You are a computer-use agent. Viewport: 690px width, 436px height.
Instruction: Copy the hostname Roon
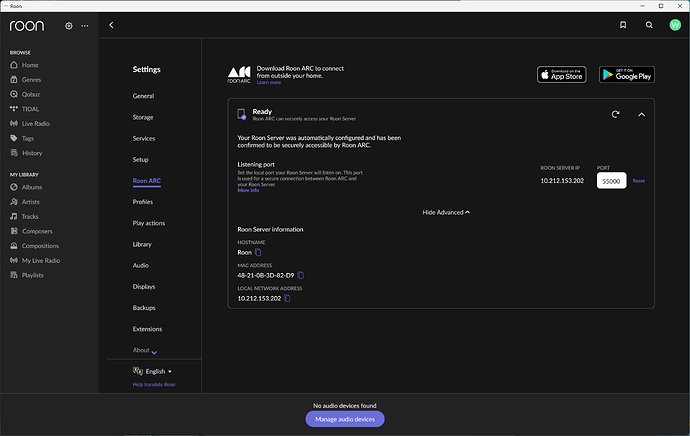pyautogui.click(x=258, y=252)
